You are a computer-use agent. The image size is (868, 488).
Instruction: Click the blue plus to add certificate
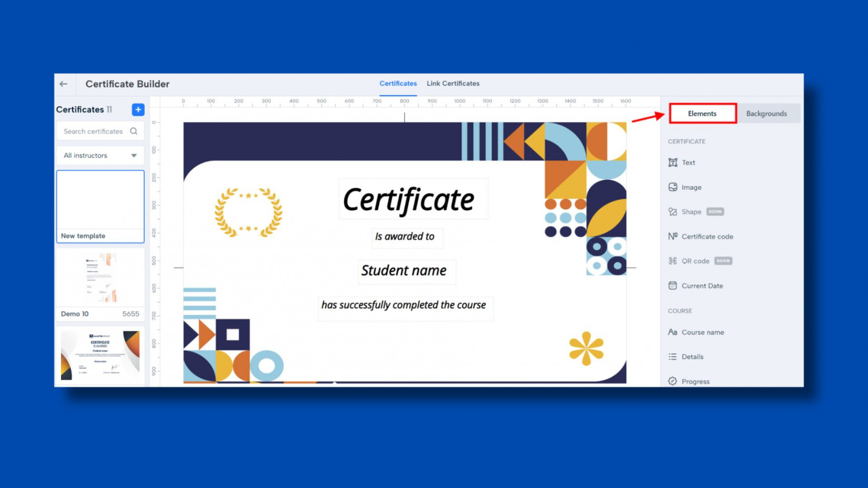coord(138,109)
